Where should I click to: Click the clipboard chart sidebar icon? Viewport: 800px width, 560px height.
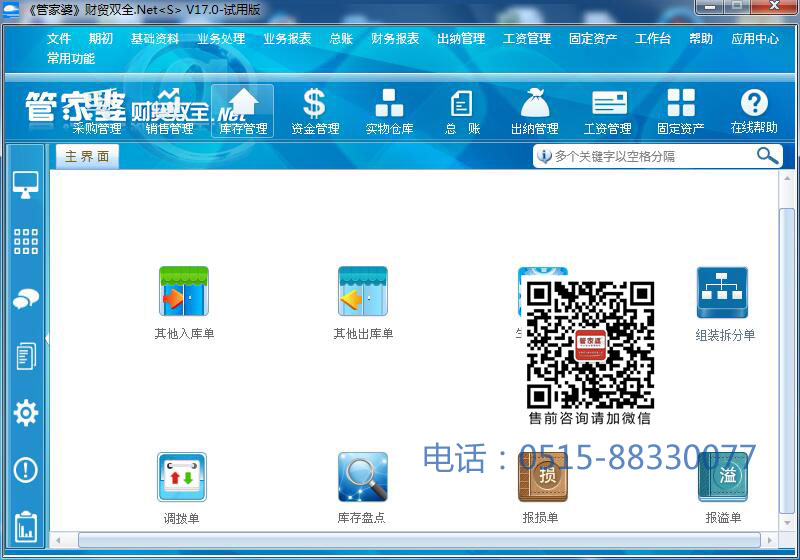point(26,527)
